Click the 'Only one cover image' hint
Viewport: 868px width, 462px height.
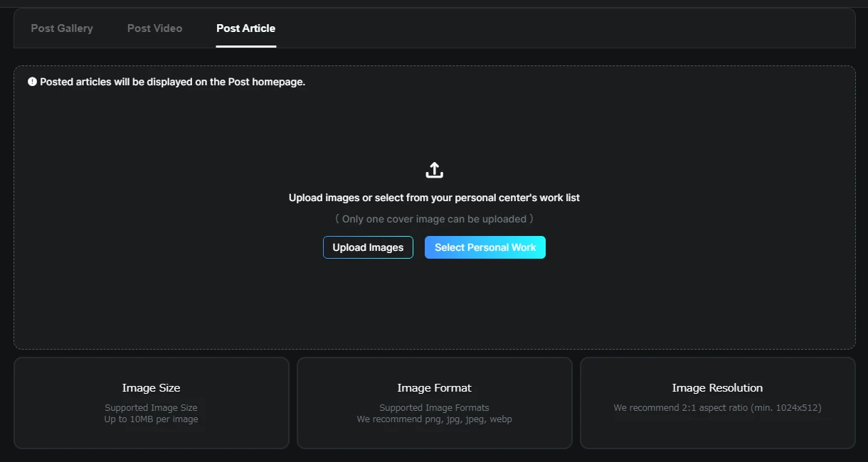434,219
